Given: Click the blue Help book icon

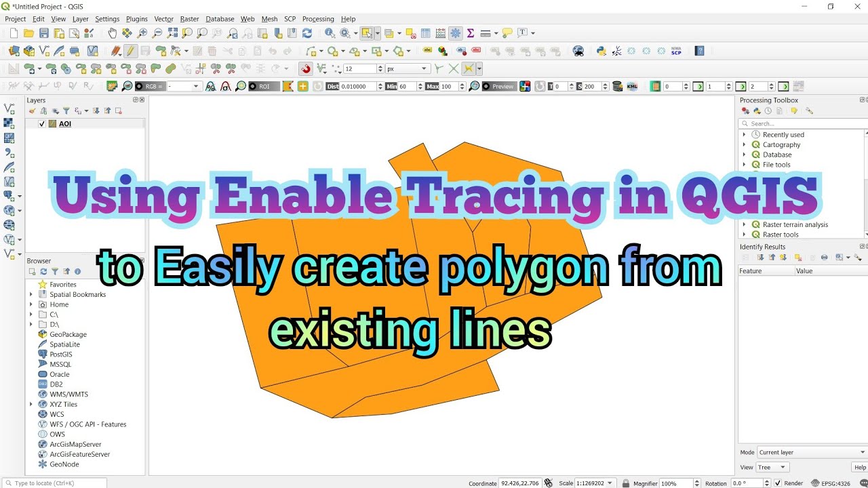Looking at the screenshot, I should [700, 51].
